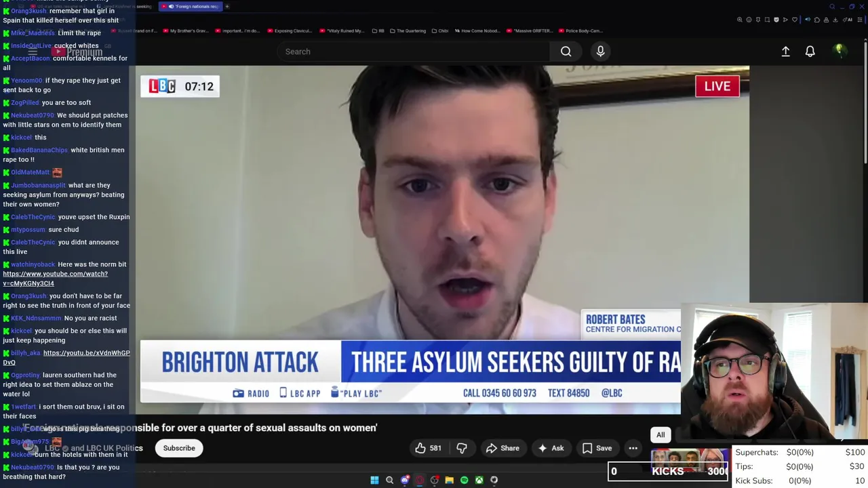Switch to 'Foreign nationals' browser tab

191,6
